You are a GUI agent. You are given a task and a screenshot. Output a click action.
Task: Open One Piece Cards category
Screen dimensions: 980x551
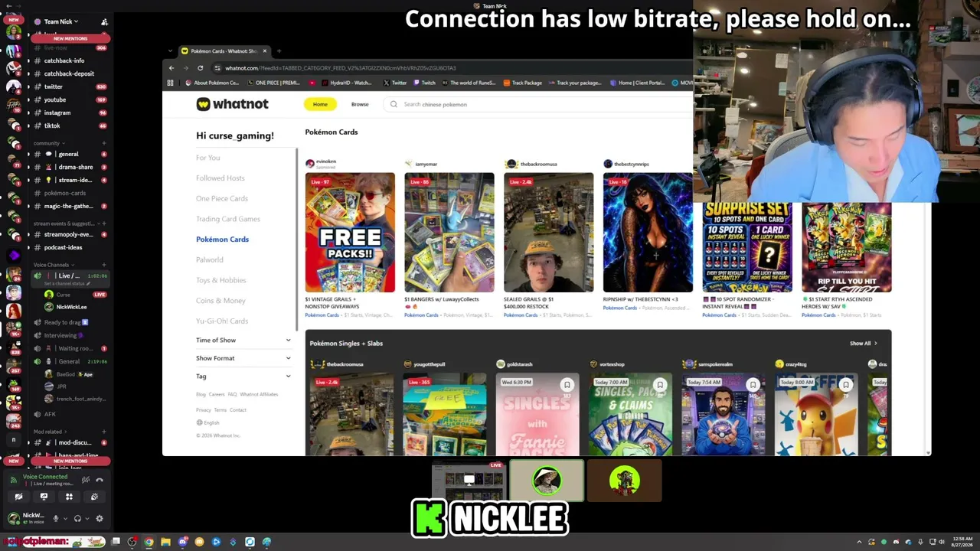[222, 199]
